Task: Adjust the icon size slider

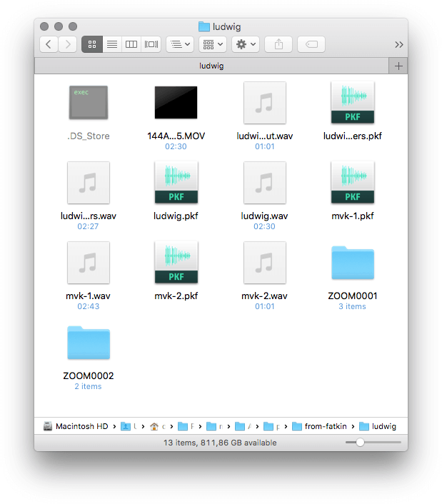Action: click(x=360, y=443)
